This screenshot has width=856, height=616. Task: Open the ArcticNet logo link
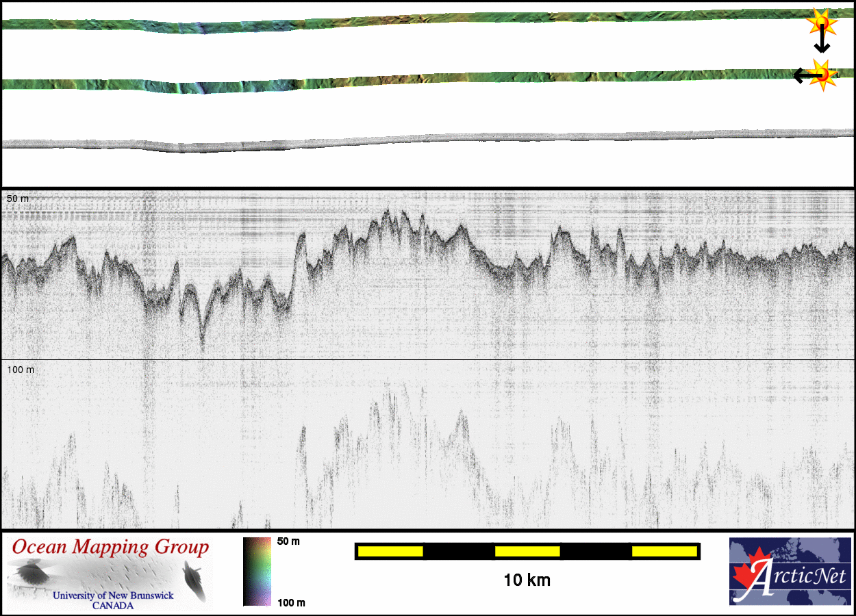point(789,571)
